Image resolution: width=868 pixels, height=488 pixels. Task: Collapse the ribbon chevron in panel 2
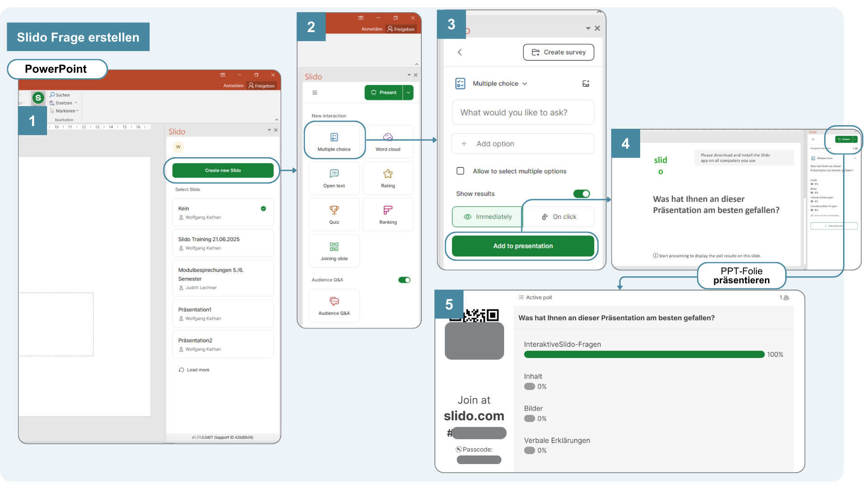coord(417,64)
